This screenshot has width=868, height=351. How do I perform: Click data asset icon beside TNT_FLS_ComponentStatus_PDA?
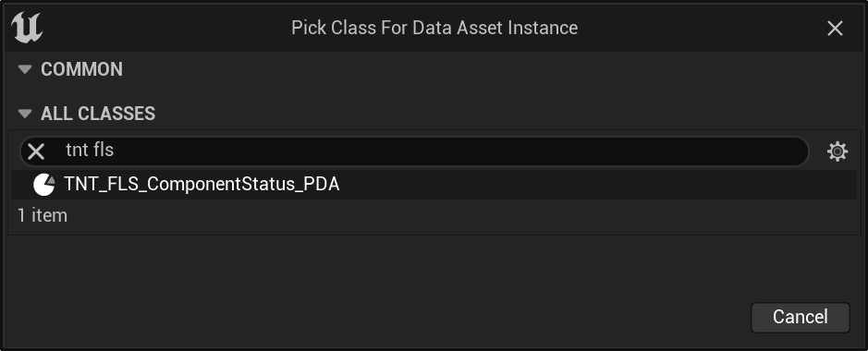[43, 185]
